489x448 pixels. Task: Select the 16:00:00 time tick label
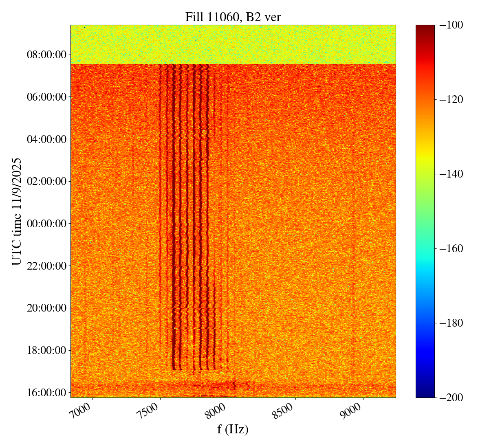[46, 393]
